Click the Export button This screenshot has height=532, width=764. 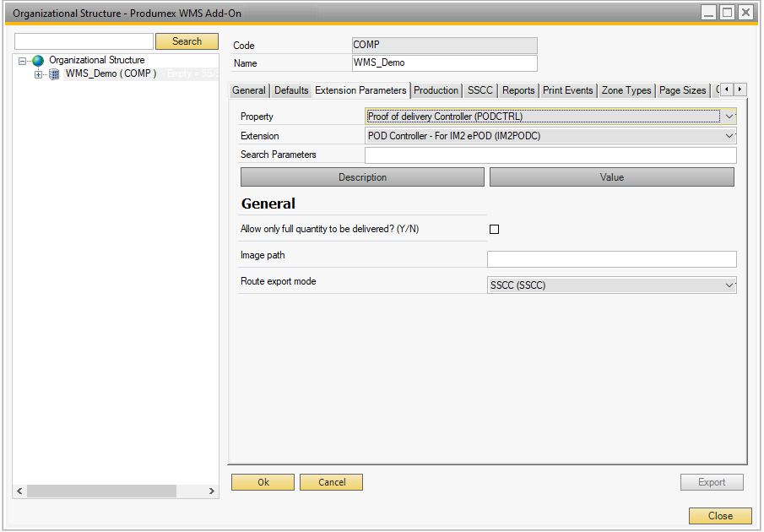[712, 481]
